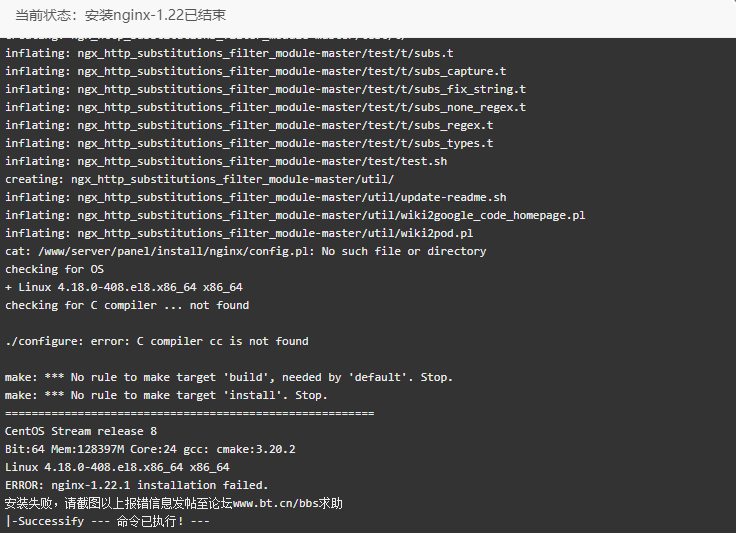Click the make 'install' target error line
This screenshot has height=533, width=736.
point(166,396)
